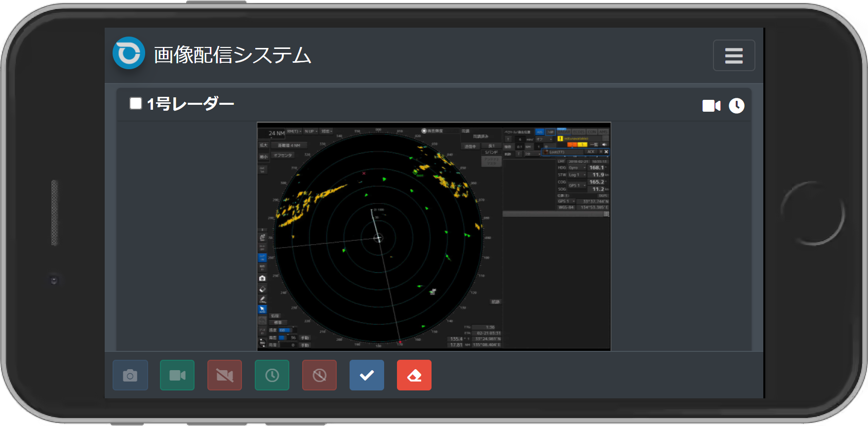Click the blue circular app logo
Screen dimensions: 868x426
point(129,53)
